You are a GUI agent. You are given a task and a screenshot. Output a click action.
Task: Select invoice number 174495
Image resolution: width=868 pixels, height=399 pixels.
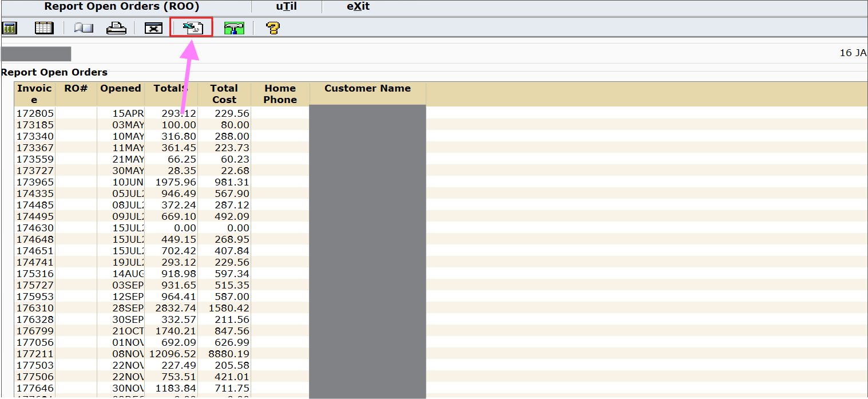tap(35, 216)
